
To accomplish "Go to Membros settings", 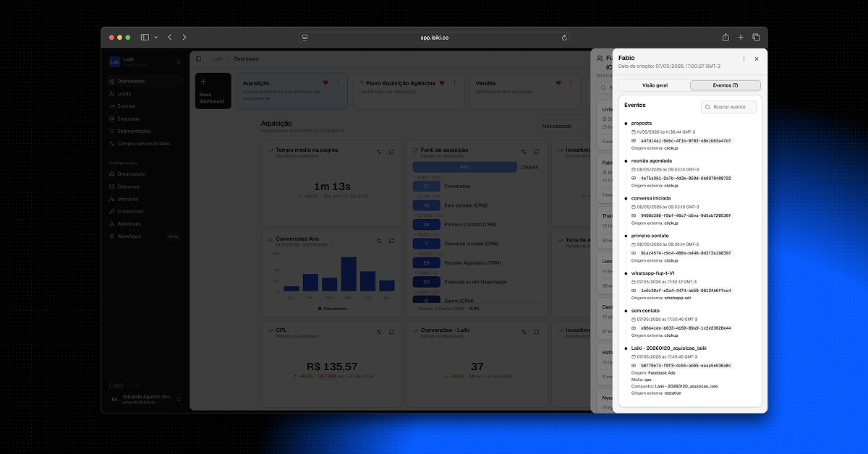I will (x=144, y=199).
